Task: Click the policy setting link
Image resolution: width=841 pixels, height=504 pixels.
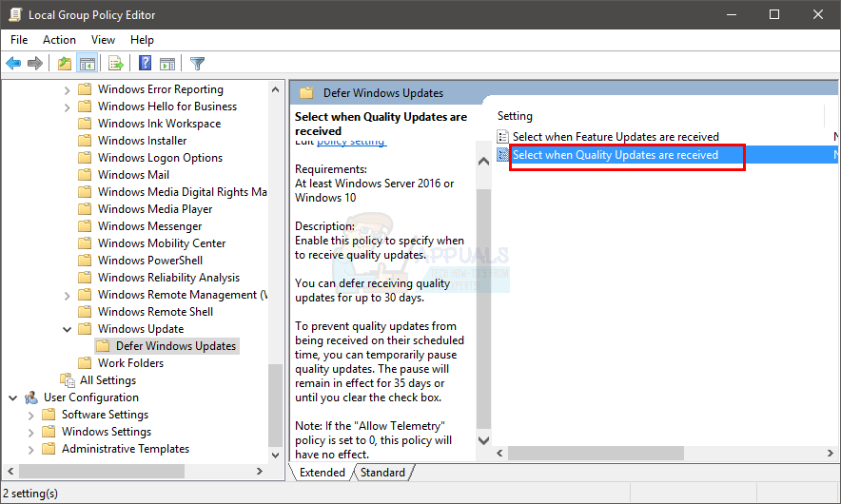Action: [351, 142]
